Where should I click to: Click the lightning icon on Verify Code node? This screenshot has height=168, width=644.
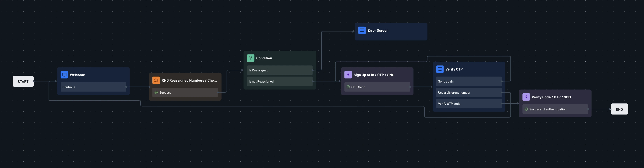pos(526,97)
